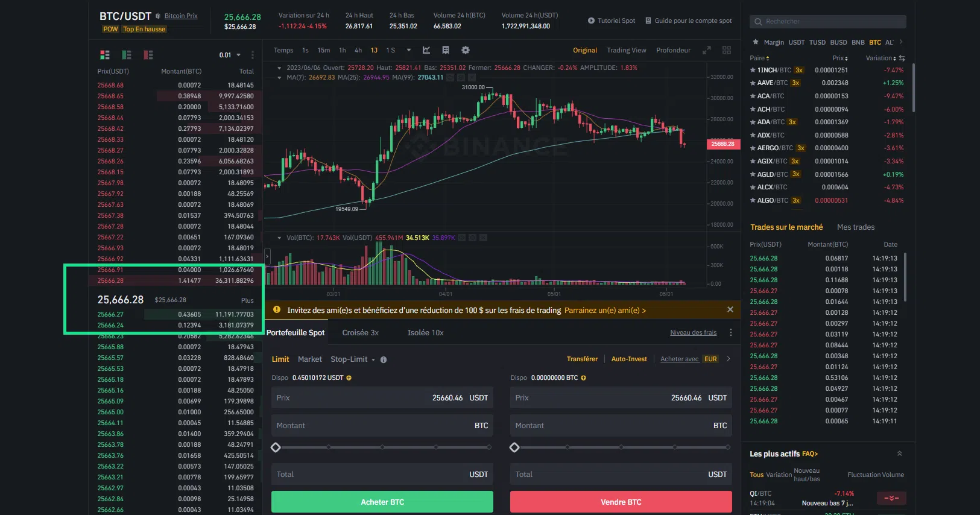This screenshot has height=515, width=980.
Task: Click the pair list vertical scrollbar
Action: coord(914,88)
